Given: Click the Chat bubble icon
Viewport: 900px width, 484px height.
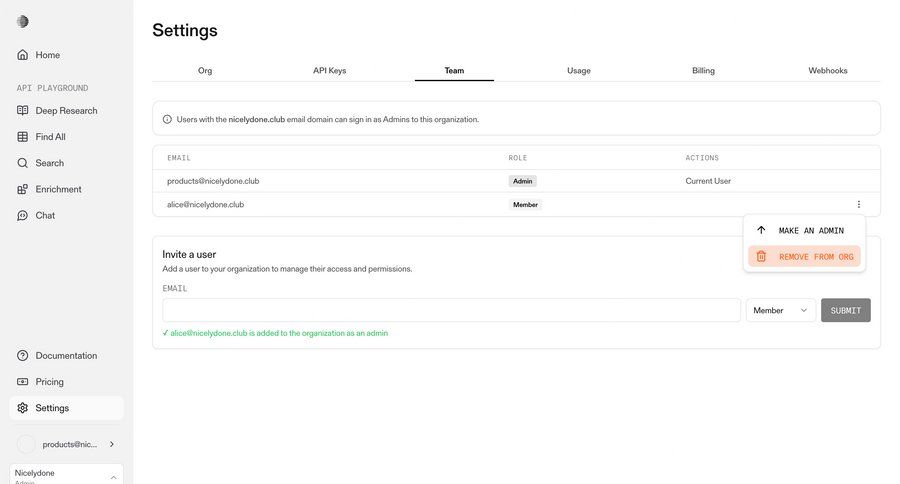Looking at the screenshot, I should [23, 215].
